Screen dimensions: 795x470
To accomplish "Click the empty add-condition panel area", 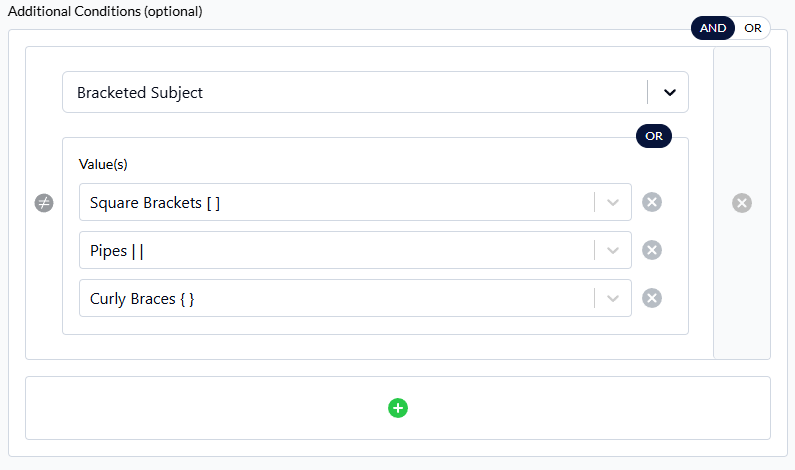I will pyautogui.click(x=398, y=408).
